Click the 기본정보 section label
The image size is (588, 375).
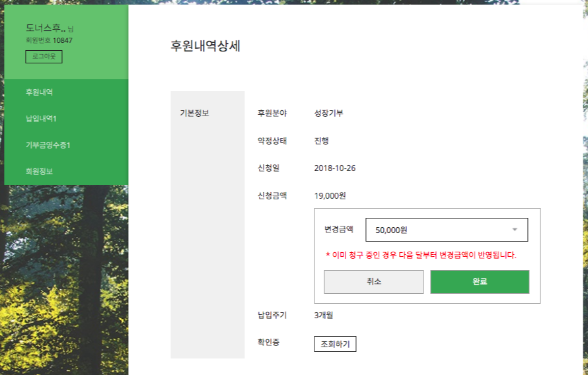click(194, 113)
